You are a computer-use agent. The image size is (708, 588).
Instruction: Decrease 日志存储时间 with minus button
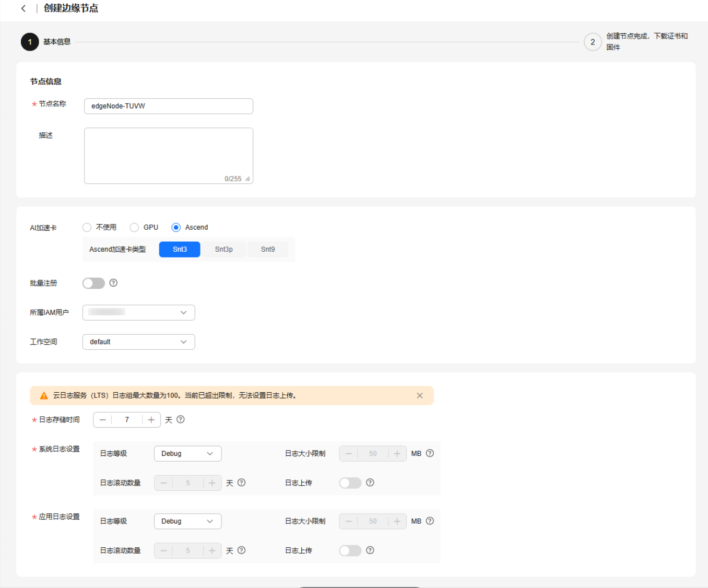103,420
